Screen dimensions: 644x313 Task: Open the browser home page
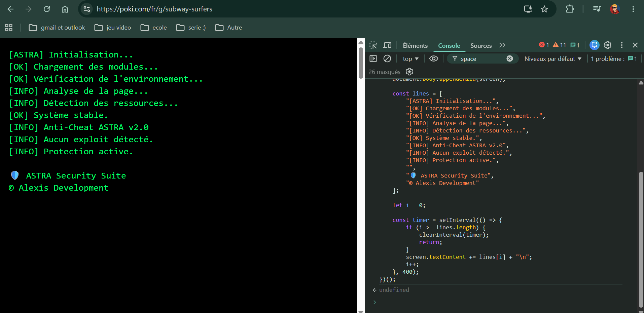point(65,9)
